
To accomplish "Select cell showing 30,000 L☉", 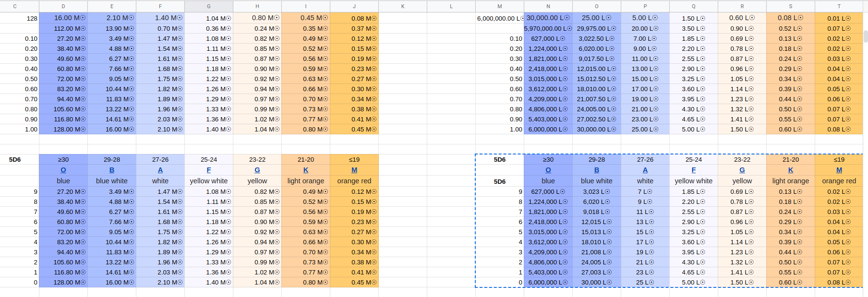I will pyautogui.click(x=597, y=282).
